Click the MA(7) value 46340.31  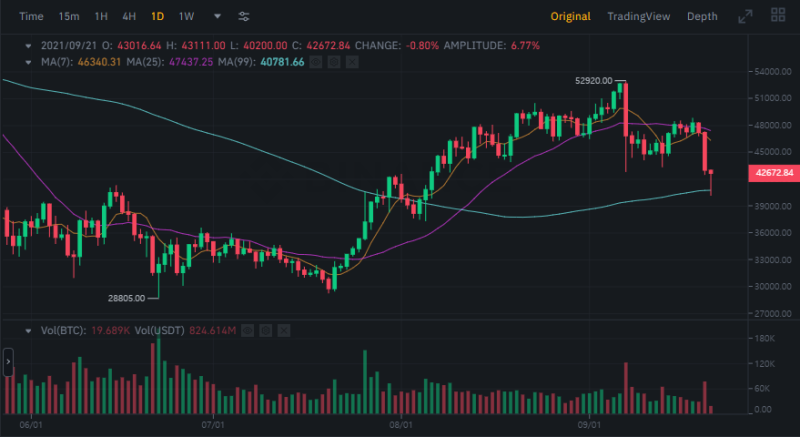coord(99,62)
